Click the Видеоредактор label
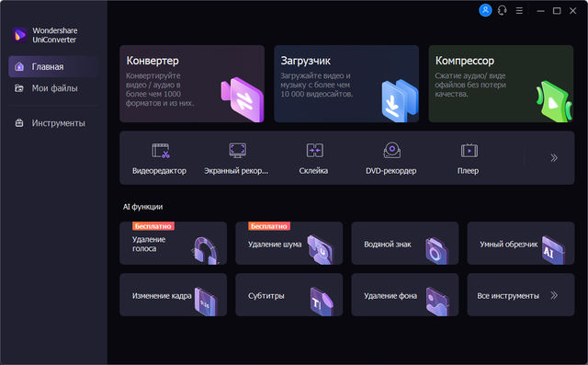Screen dimensions: 588x365 point(159,171)
